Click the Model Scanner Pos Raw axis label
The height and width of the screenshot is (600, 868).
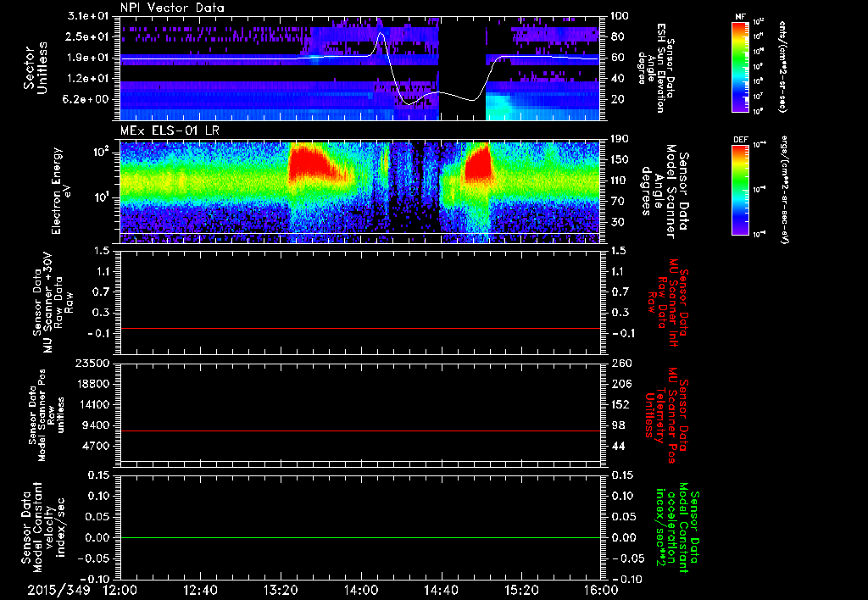(x=47, y=415)
